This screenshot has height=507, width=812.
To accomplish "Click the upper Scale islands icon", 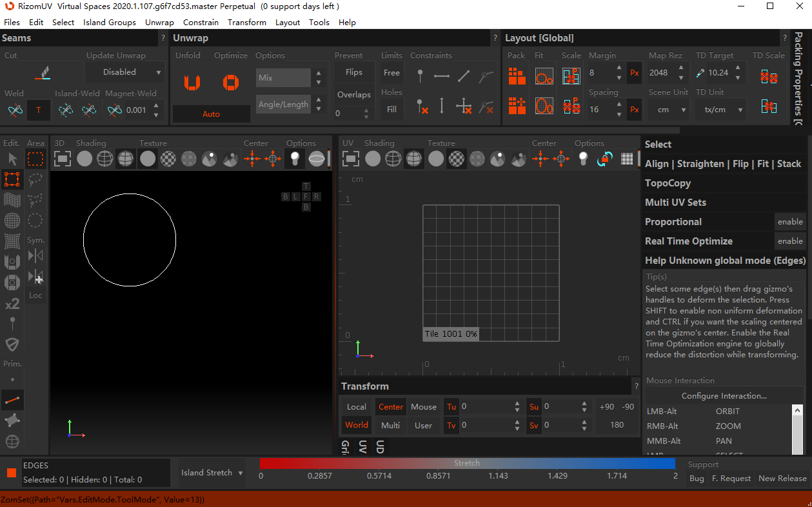I will click(571, 76).
